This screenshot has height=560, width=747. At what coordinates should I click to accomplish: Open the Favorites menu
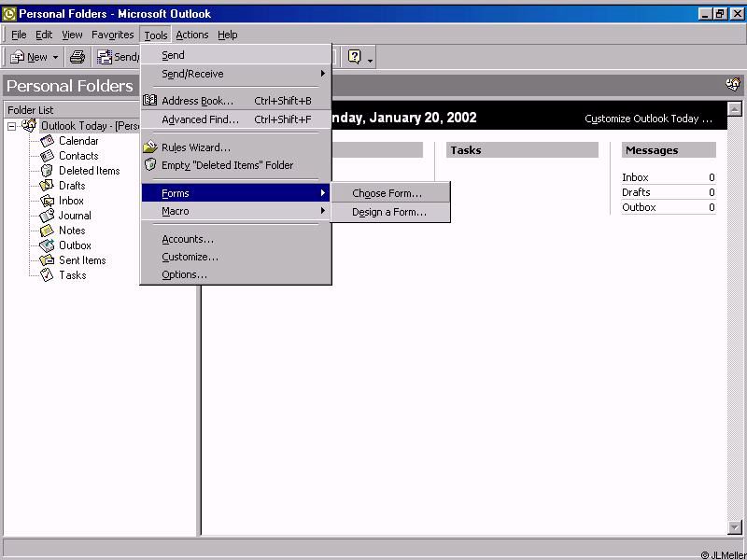(x=112, y=35)
